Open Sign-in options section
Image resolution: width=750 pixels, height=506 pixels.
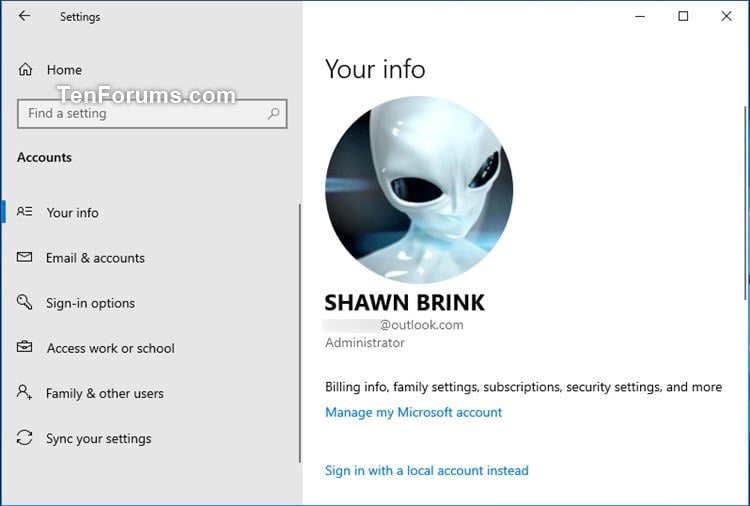(x=90, y=303)
